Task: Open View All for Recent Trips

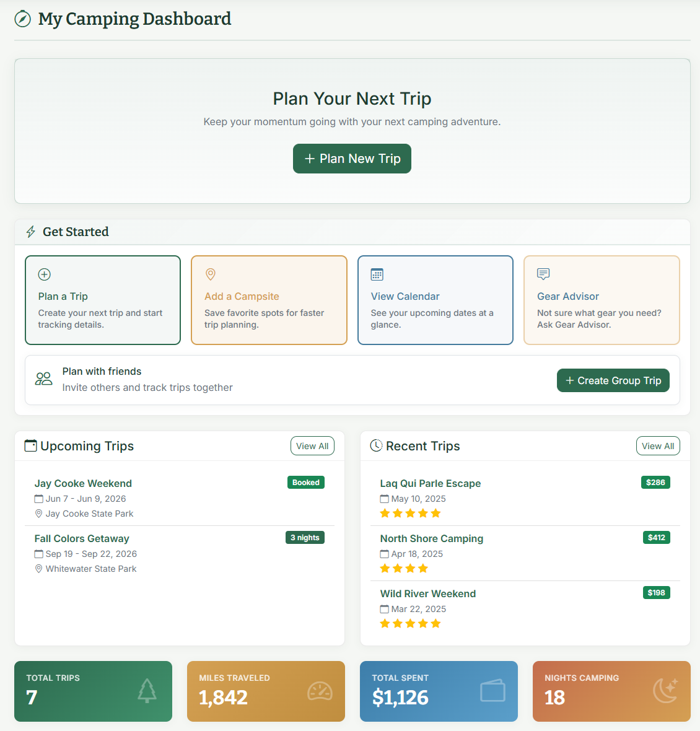Action: point(658,446)
